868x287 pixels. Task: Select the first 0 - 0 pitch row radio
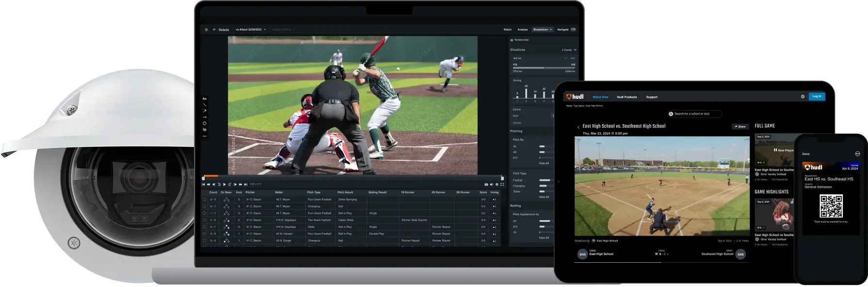pyautogui.click(x=204, y=199)
